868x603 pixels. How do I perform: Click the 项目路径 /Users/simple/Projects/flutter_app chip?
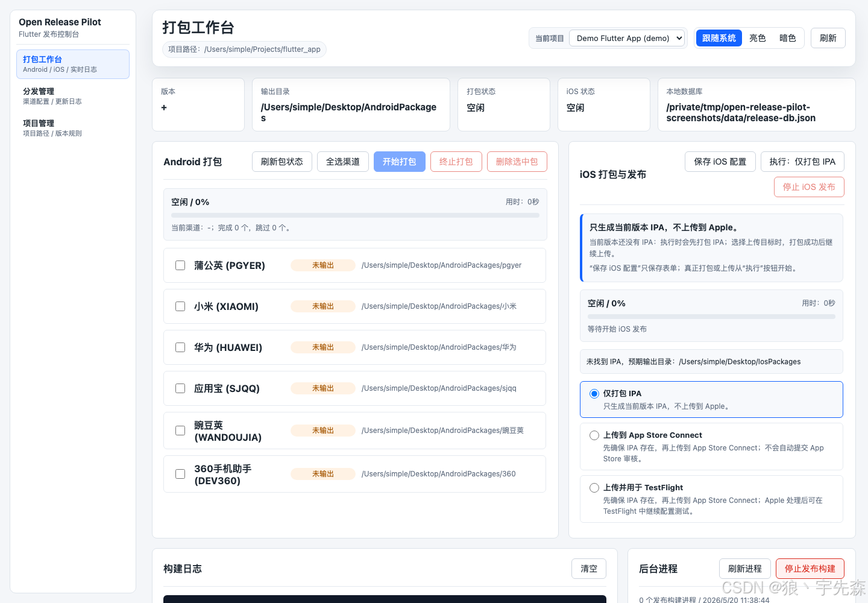tap(244, 49)
